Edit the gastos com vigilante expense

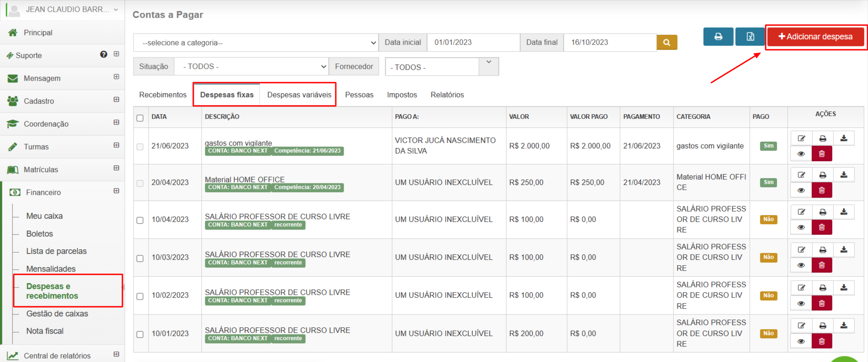coord(801,138)
